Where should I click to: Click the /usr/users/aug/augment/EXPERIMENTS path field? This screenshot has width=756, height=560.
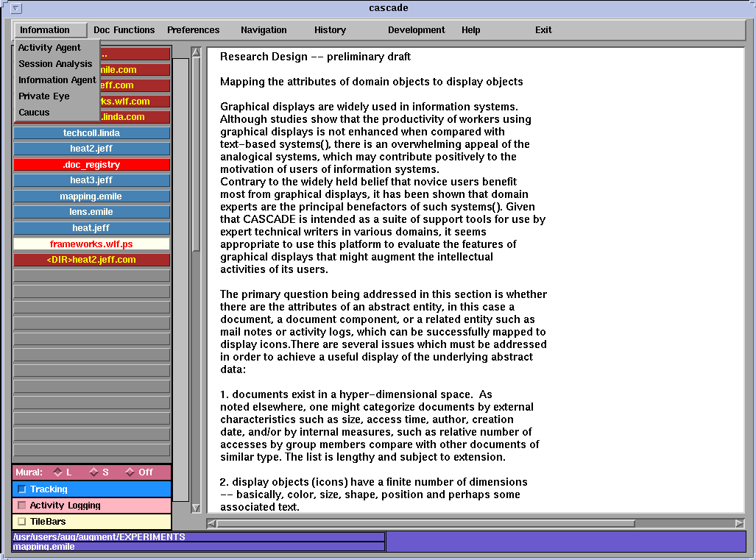pyautogui.click(x=199, y=537)
